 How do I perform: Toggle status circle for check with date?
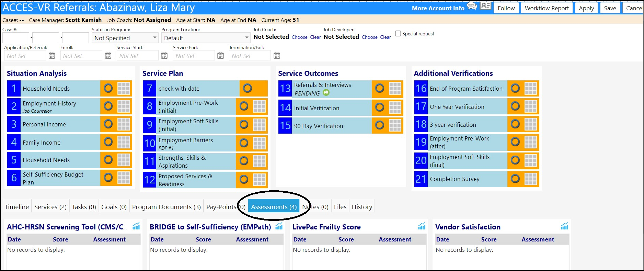pyautogui.click(x=248, y=88)
